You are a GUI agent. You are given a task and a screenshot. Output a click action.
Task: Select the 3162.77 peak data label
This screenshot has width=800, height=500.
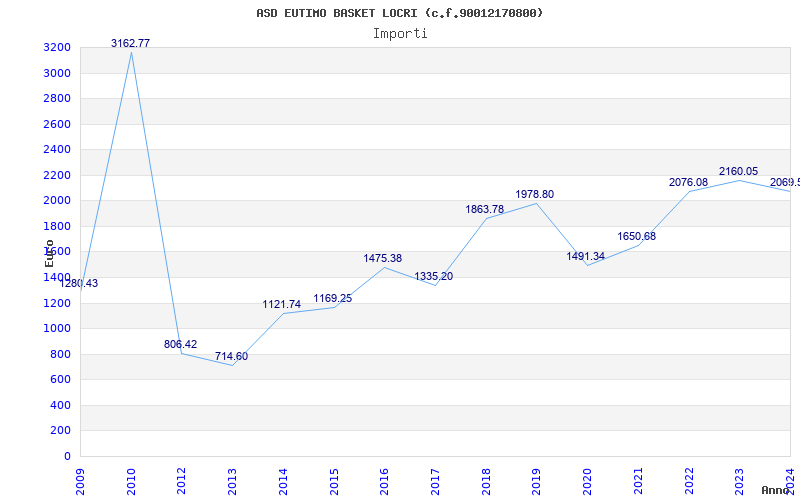131,43
